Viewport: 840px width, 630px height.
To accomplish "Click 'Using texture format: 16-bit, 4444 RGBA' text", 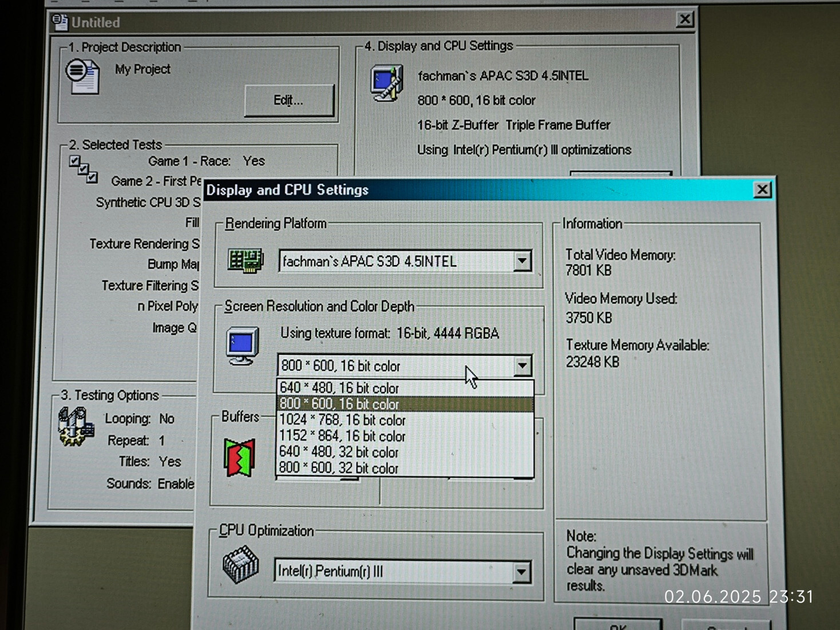I will click(390, 333).
